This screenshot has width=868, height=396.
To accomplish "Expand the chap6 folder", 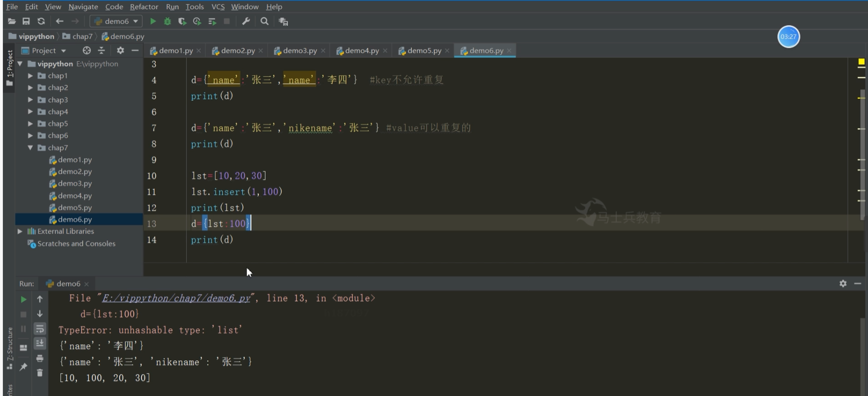I will (30, 136).
